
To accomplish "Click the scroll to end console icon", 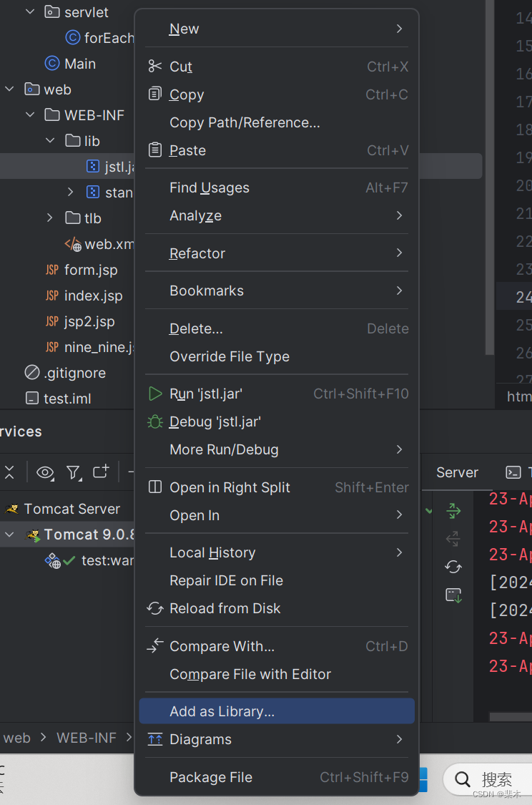I will point(453,595).
